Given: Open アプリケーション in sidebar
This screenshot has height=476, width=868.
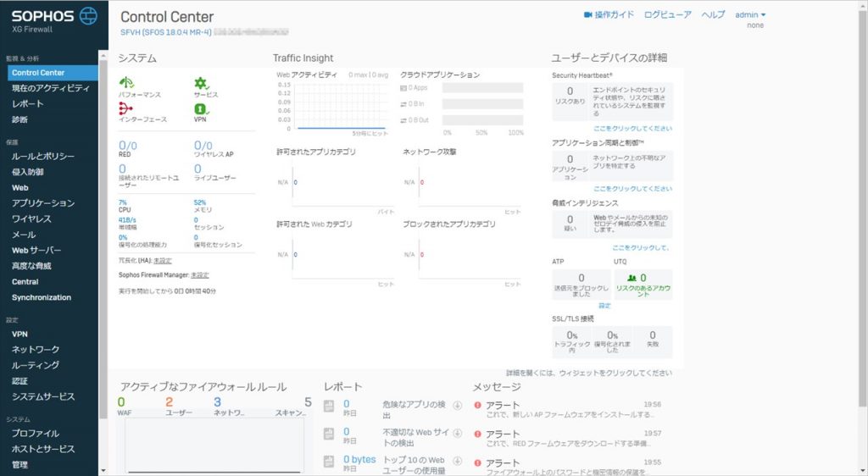Looking at the screenshot, I should pyautogui.click(x=43, y=203).
